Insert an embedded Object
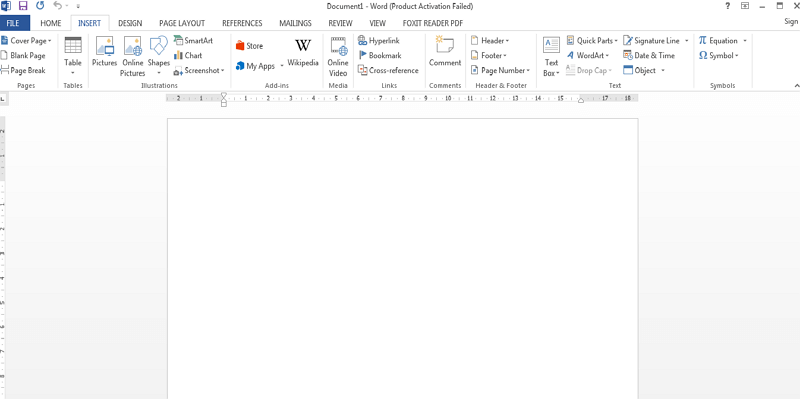 point(640,70)
